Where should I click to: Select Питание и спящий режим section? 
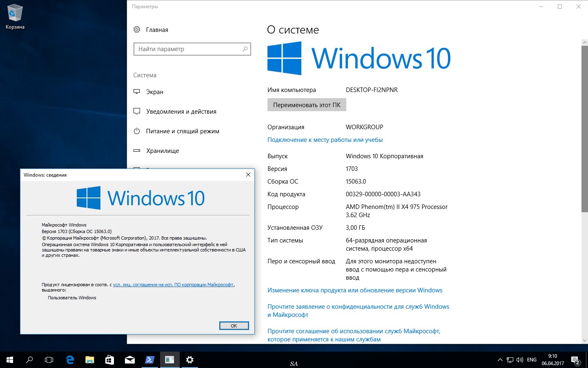point(183,131)
